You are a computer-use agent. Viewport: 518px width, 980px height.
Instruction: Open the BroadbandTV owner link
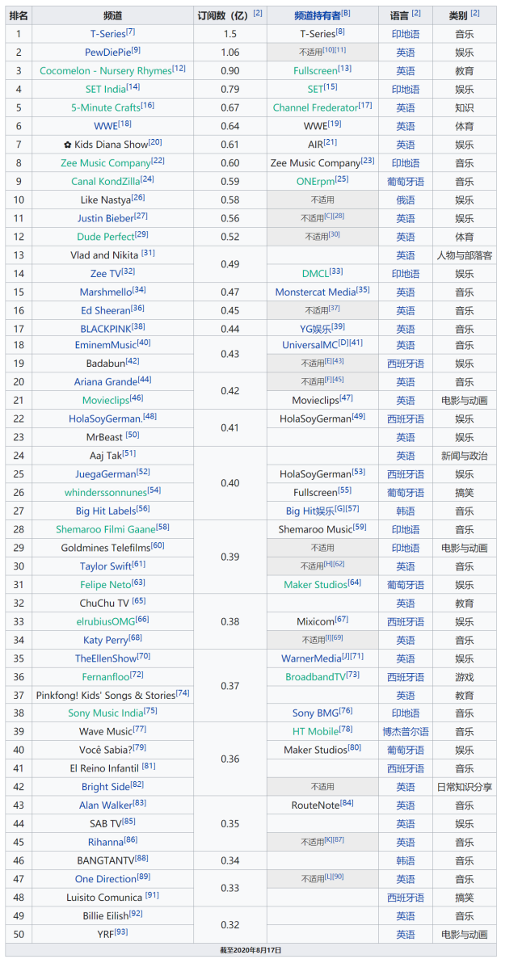pos(316,677)
